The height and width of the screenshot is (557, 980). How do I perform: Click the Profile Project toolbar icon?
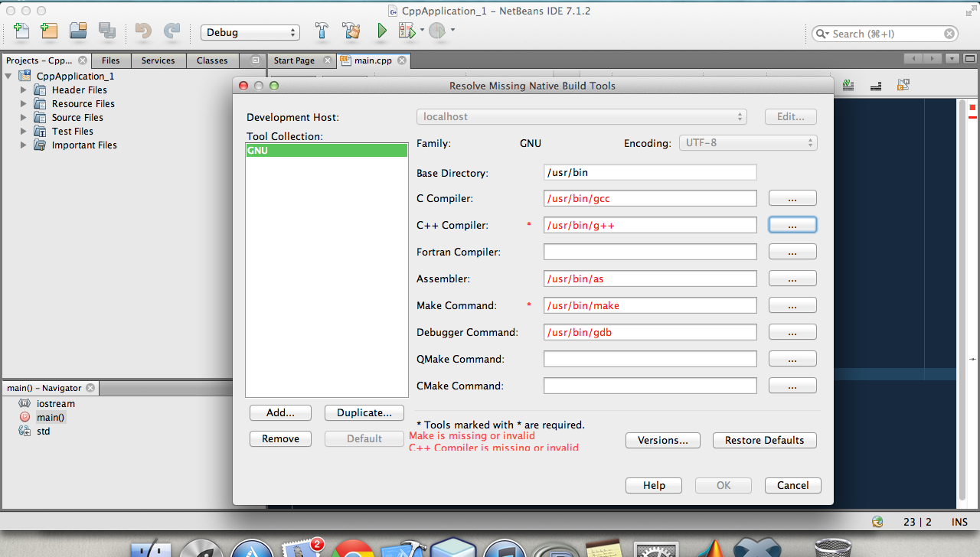point(436,31)
